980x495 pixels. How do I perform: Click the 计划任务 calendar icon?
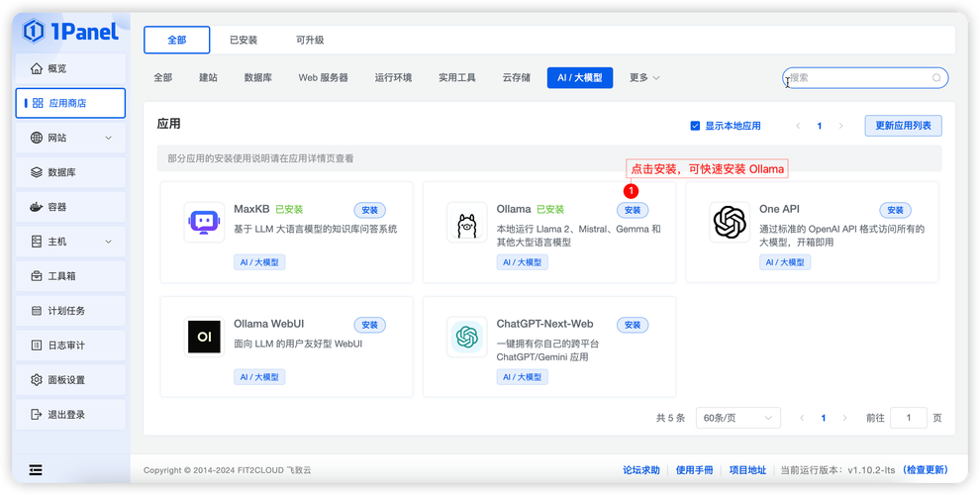(x=37, y=311)
